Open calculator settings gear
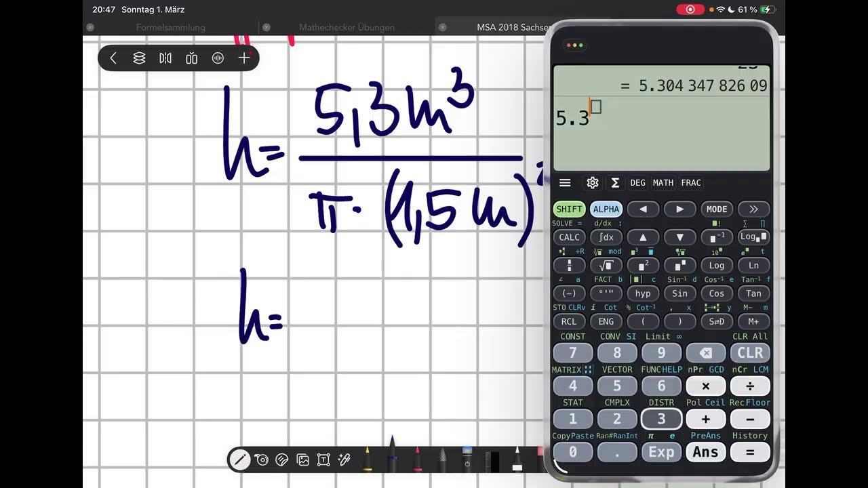 (593, 182)
